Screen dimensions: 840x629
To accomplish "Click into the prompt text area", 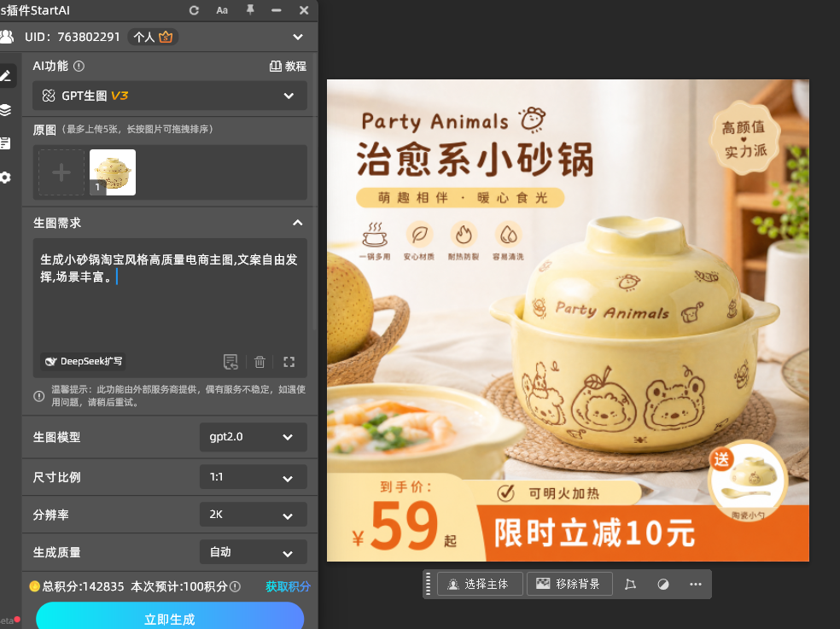I will click(170, 308).
